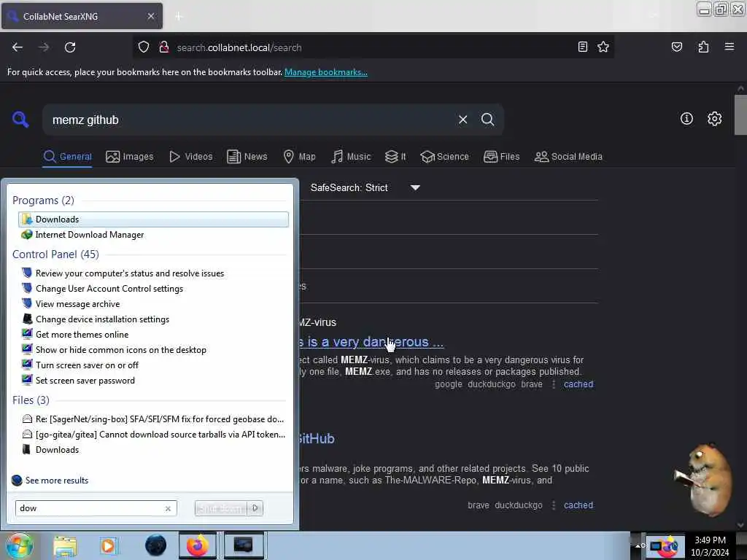Bookmark this page with star icon
The width and height of the screenshot is (747, 560).
pos(603,47)
